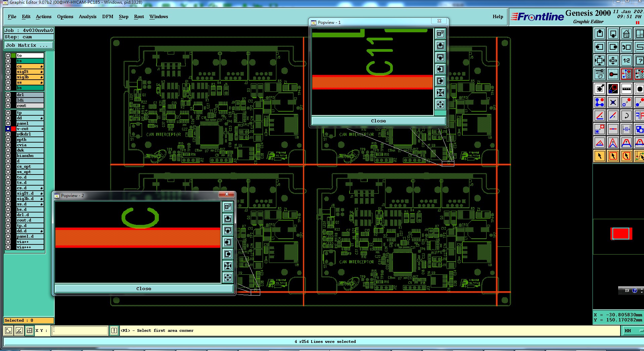Viewport: 644px width, 351px height.
Task: Select the 'sig3b' layer name
Action: point(30,77)
